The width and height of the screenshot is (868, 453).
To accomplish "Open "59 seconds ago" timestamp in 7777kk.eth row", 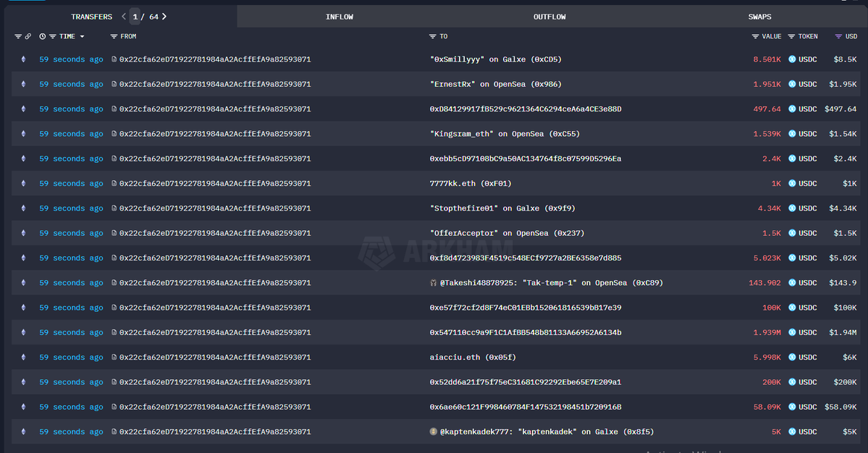I will (x=71, y=184).
